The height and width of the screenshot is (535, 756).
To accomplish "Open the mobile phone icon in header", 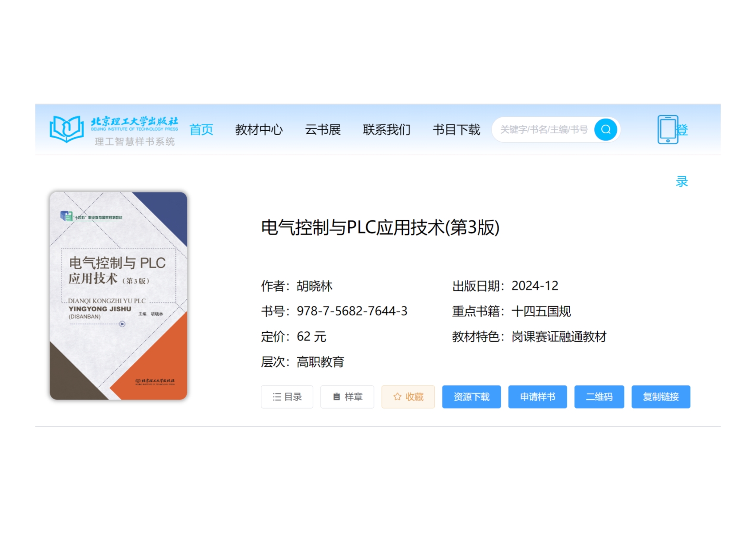I will click(x=667, y=129).
